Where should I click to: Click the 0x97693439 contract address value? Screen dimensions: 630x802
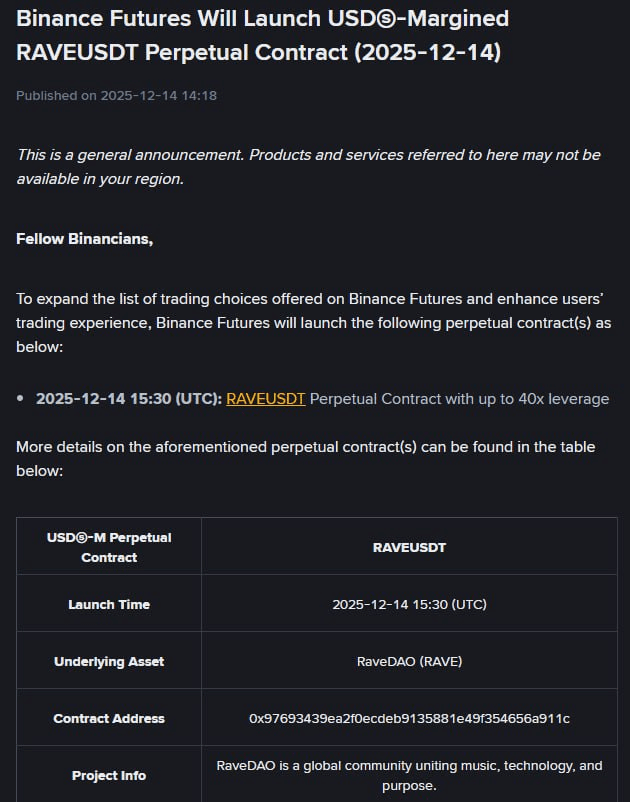click(409, 718)
